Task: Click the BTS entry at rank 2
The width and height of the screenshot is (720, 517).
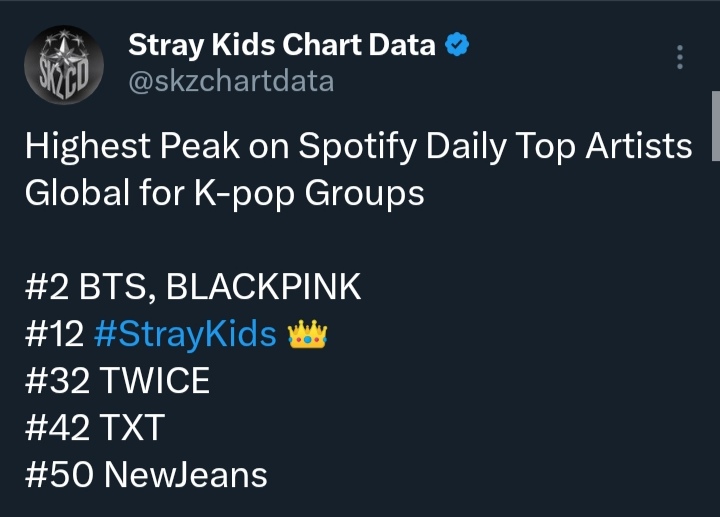Action: [113, 287]
